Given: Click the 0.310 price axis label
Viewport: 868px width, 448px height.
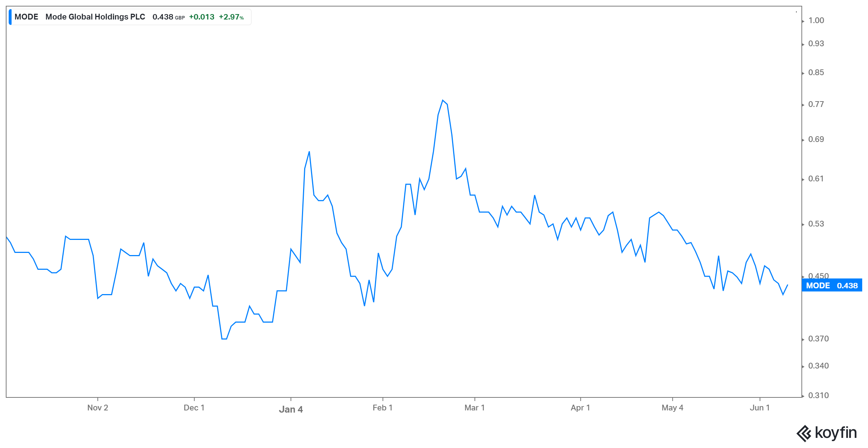Looking at the screenshot, I should point(818,395).
